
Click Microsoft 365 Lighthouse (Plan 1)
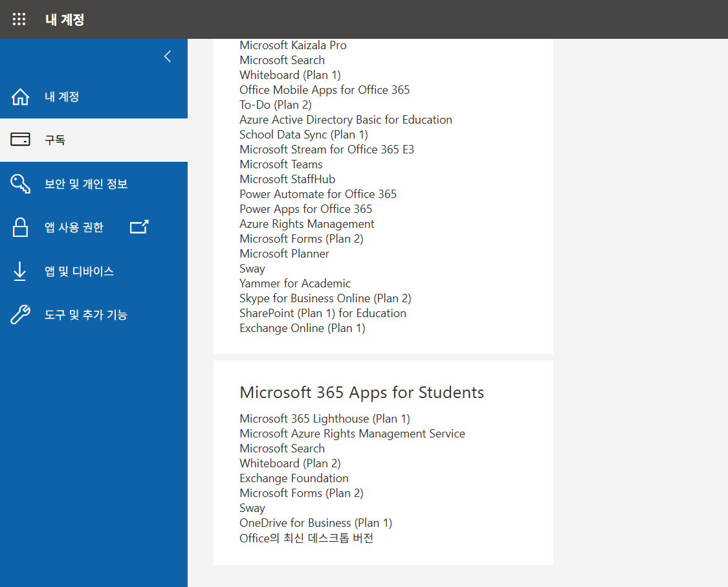[325, 419]
